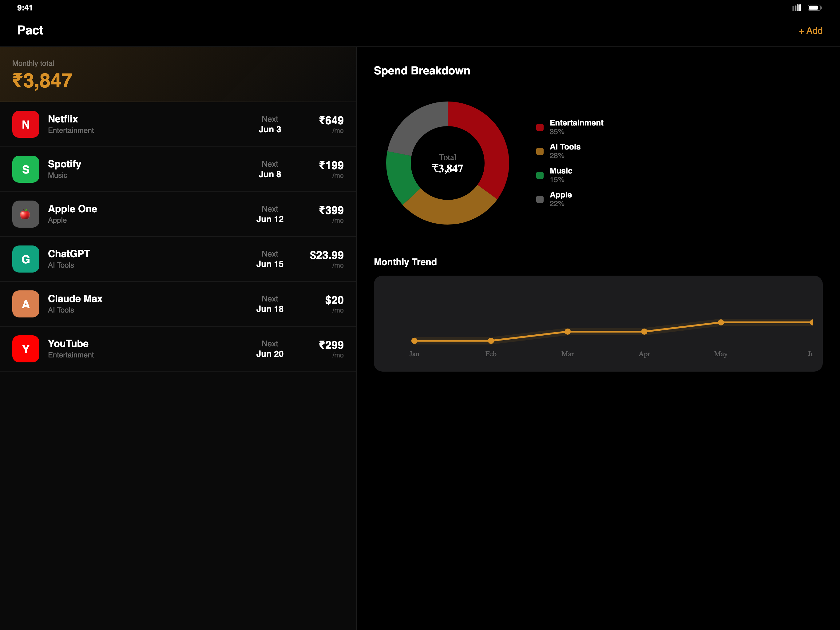The height and width of the screenshot is (630, 840).
Task: Click the ₹199 Spotify price
Action: [x=331, y=165]
